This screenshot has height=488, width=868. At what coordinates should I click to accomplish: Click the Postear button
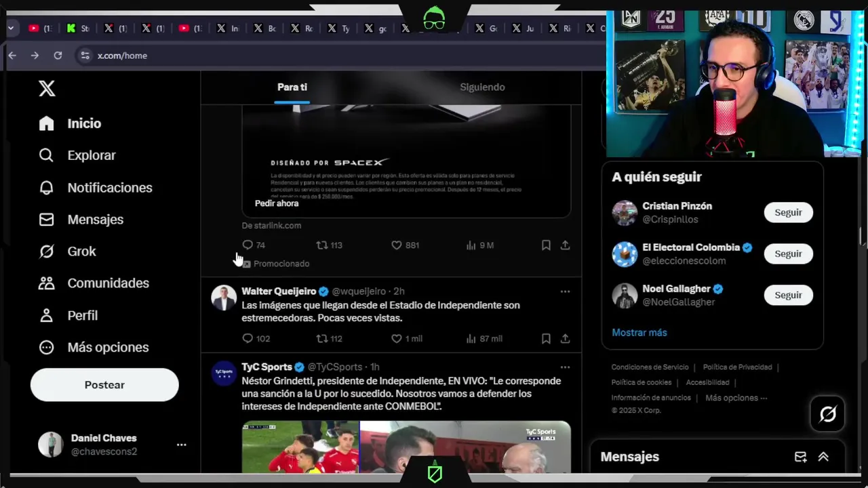[x=104, y=385]
